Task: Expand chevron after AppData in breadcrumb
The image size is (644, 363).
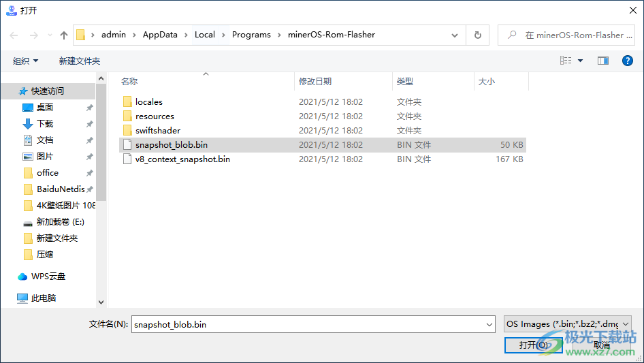Action: tap(186, 35)
